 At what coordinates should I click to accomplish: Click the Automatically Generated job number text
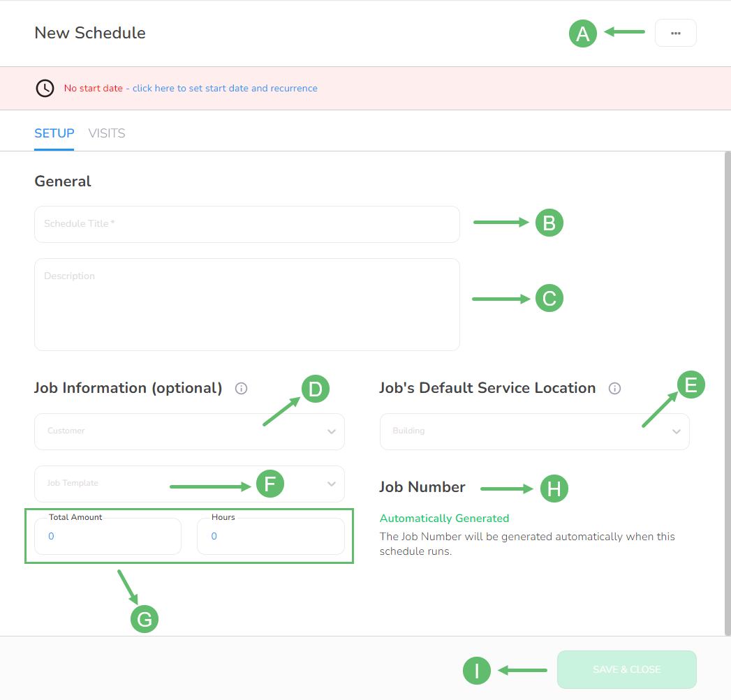pyautogui.click(x=444, y=519)
